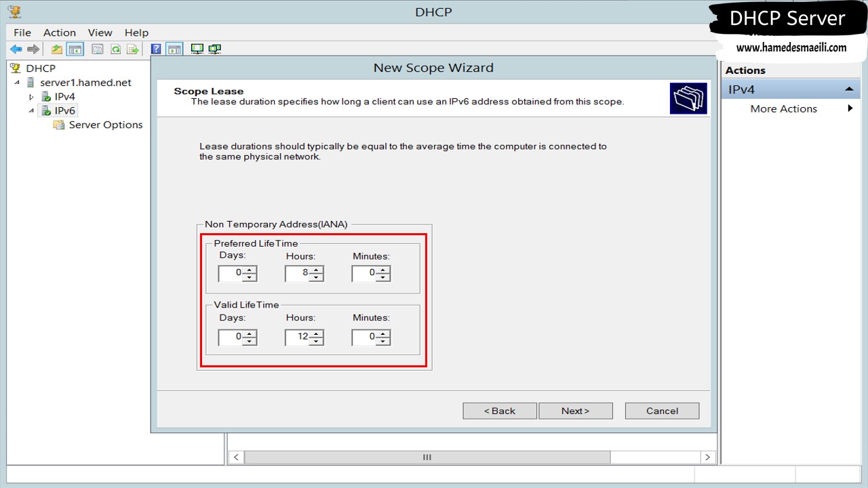
Task: Click the horizontal scrollbar left arrow
Action: coord(236,457)
